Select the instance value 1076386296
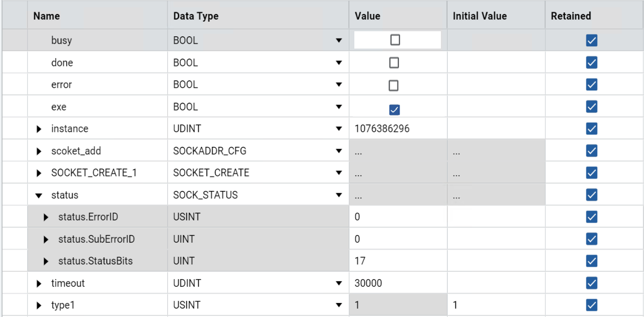This screenshot has width=644, height=317. [382, 128]
